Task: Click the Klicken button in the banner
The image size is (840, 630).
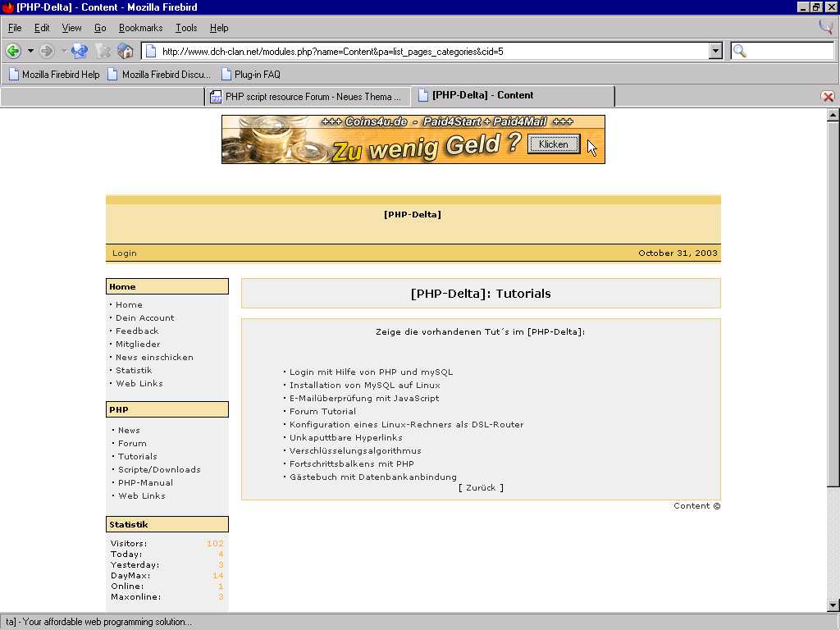Action: pos(554,144)
